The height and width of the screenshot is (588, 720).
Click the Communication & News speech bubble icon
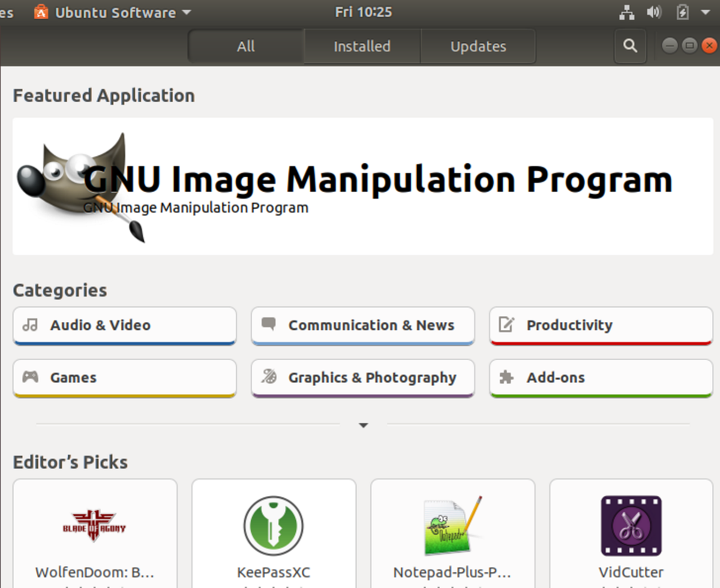(x=267, y=325)
